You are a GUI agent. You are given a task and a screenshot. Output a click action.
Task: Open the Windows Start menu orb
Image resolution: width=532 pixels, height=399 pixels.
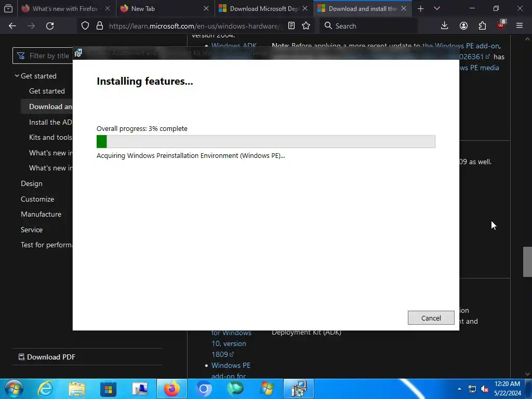click(14, 389)
